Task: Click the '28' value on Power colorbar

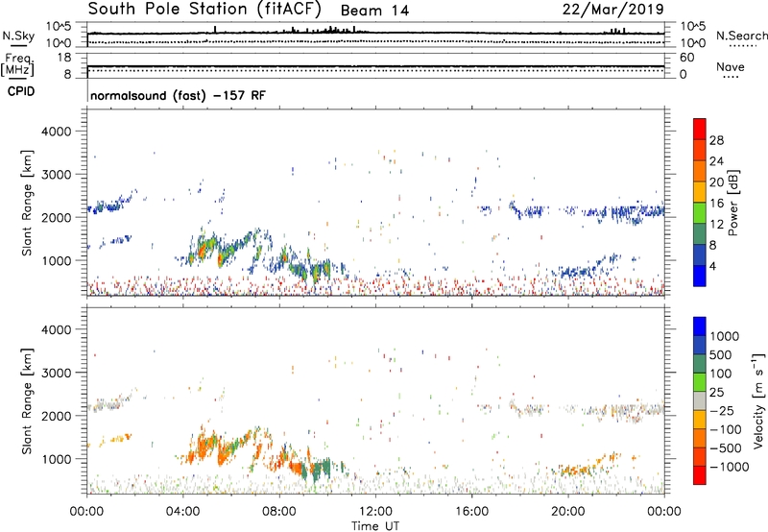Action: (716, 140)
